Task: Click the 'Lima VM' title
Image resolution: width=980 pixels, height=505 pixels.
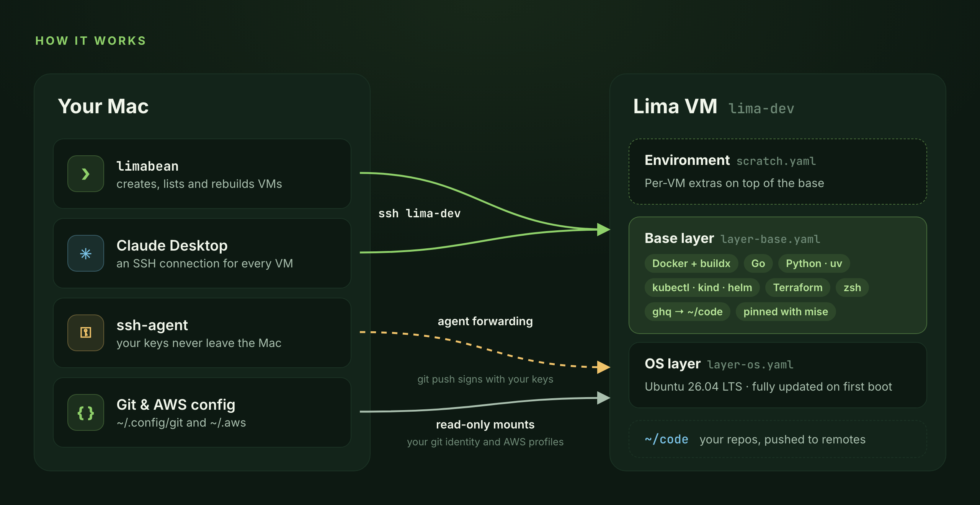Action: 675,106
